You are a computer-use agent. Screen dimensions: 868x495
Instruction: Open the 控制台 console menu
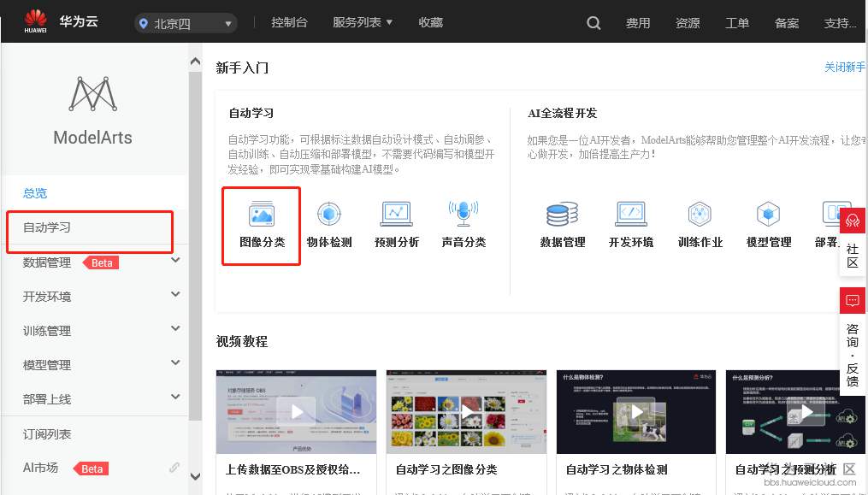point(289,23)
